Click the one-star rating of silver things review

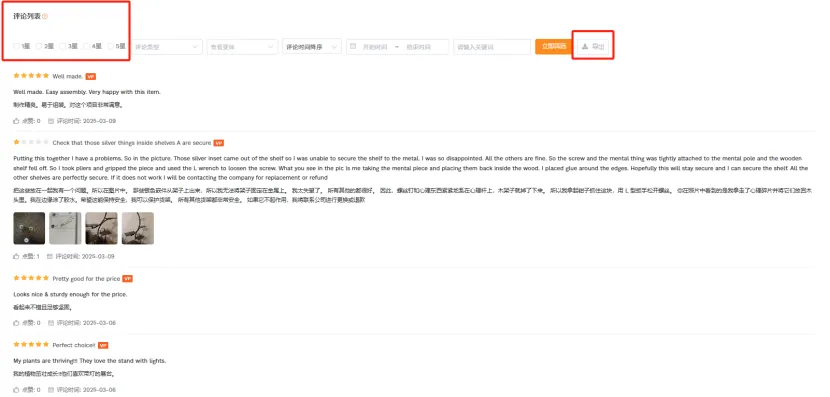[31, 142]
